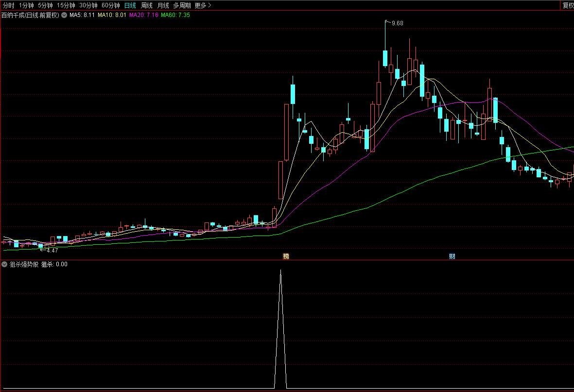
Task: Click the MA60: 7.35 label
Action: click(x=175, y=15)
